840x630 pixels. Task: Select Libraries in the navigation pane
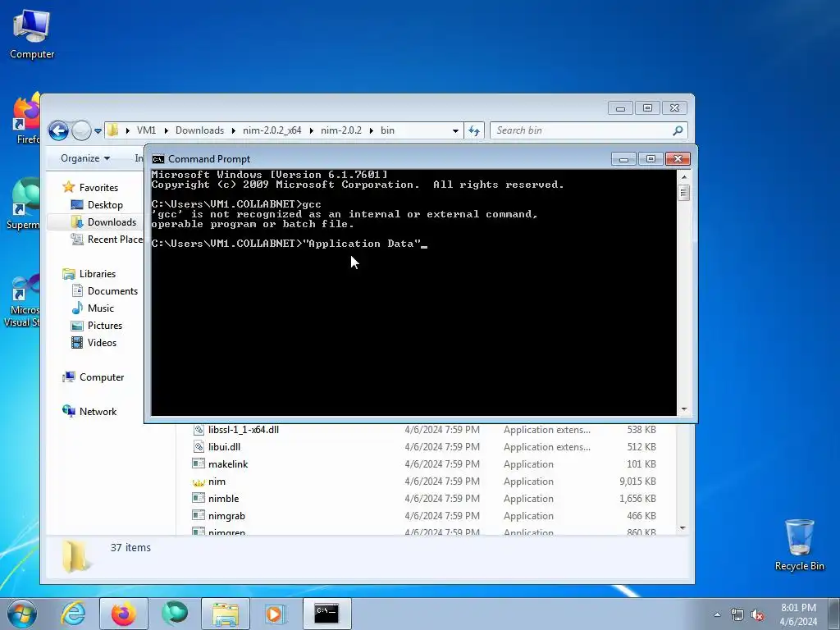click(x=97, y=273)
